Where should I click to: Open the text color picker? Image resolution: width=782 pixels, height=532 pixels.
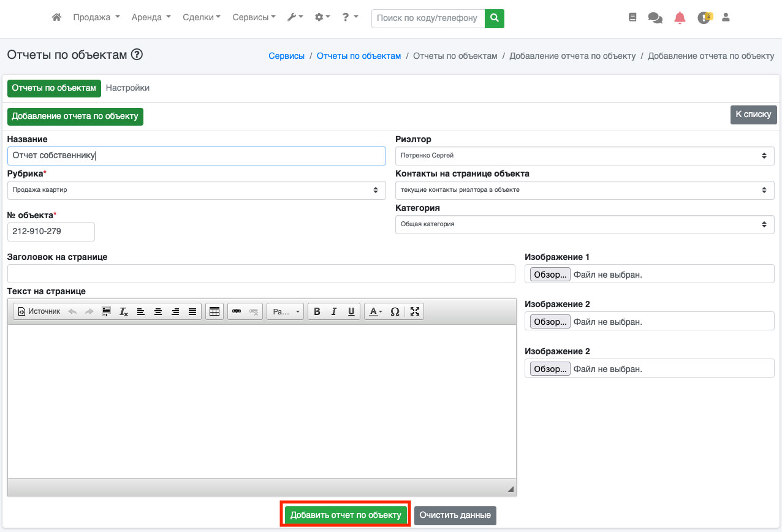(374, 311)
